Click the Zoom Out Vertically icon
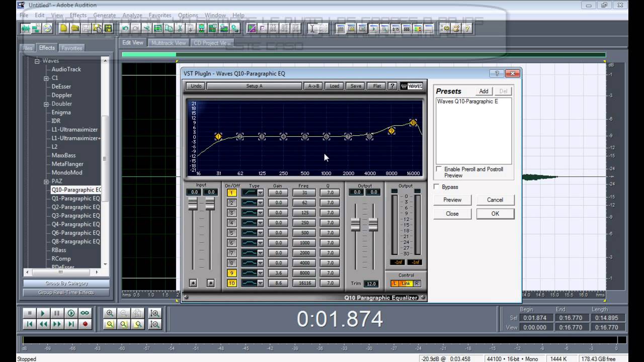This screenshot has height=362, width=644. [x=155, y=325]
